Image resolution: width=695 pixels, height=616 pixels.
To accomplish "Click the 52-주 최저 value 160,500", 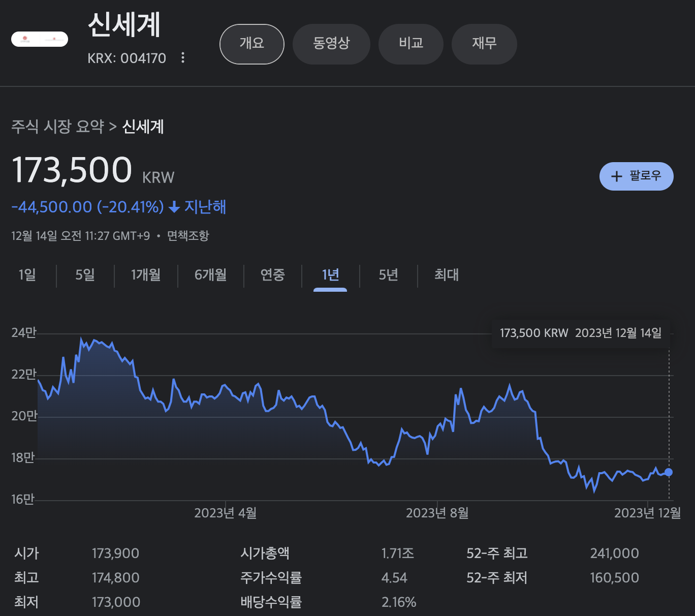I will 614,578.
